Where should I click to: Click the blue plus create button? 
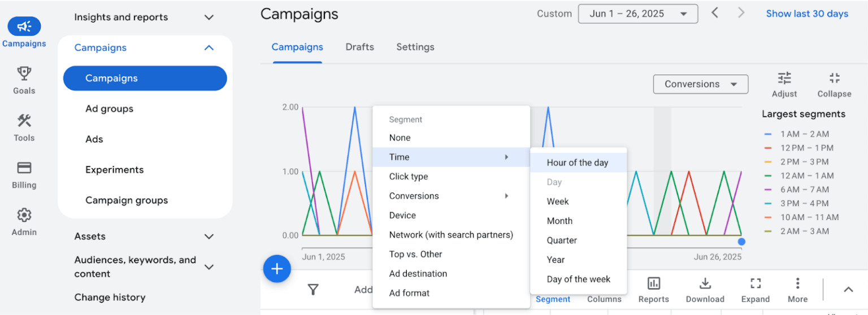(277, 269)
